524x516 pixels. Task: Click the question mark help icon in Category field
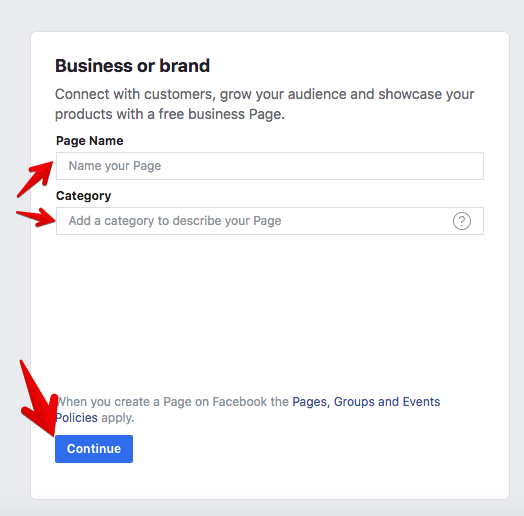(x=462, y=221)
